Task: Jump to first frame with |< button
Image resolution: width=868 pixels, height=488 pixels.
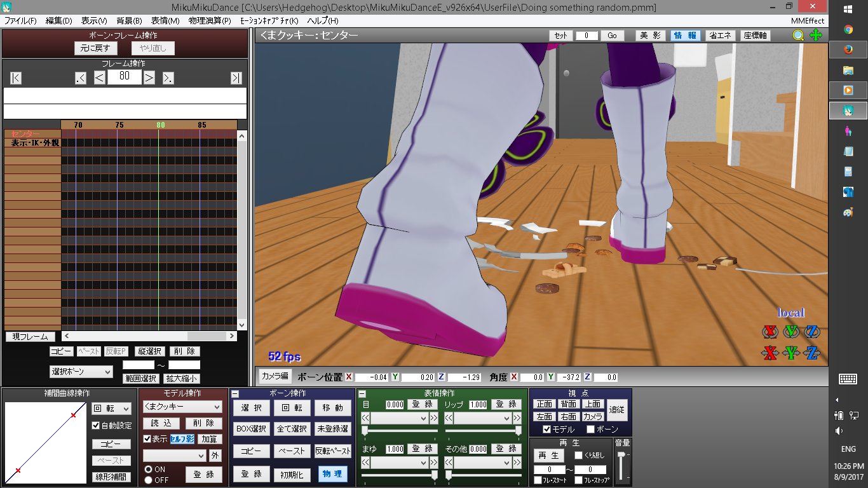Action: tap(16, 78)
